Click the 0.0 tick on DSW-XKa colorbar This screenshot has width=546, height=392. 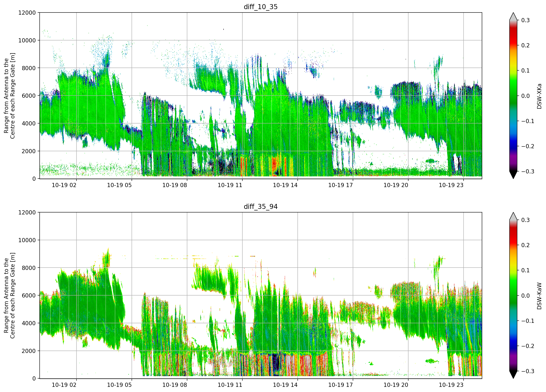(x=526, y=96)
